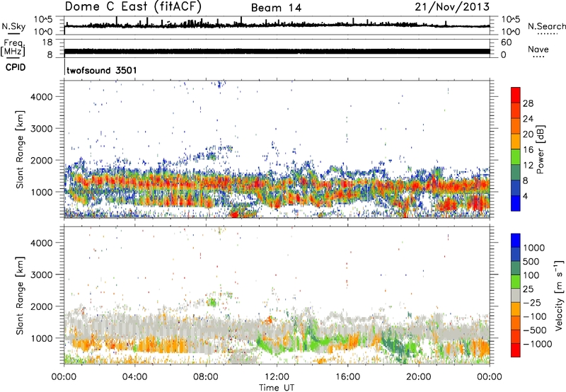
Task: Click the '-1000' tick on Velocity scale
Action: point(538,344)
